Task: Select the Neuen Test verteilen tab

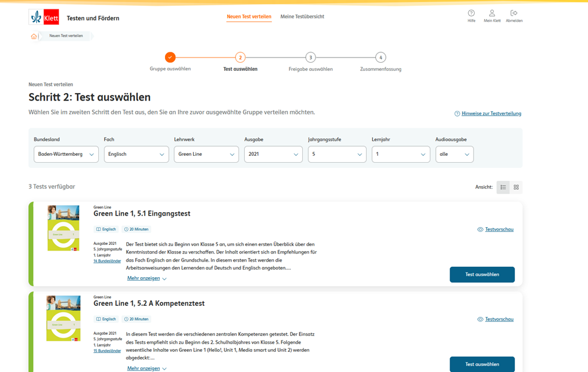Action: pos(249,17)
